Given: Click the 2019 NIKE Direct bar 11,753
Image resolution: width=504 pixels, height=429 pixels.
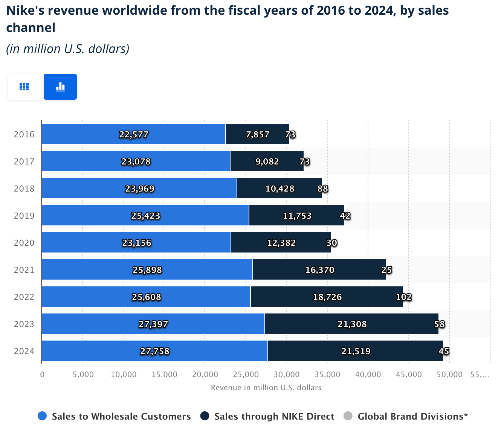Looking at the screenshot, I should [x=297, y=215].
